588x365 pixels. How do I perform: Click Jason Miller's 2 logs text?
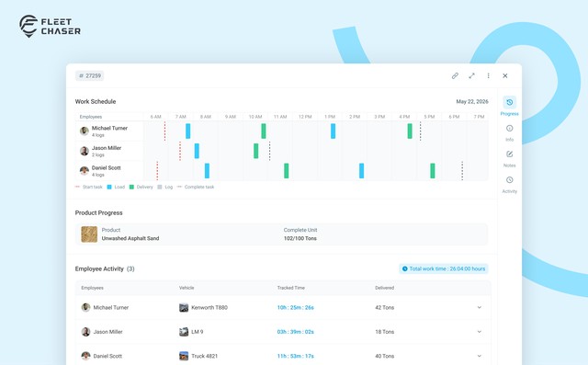pos(98,155)
